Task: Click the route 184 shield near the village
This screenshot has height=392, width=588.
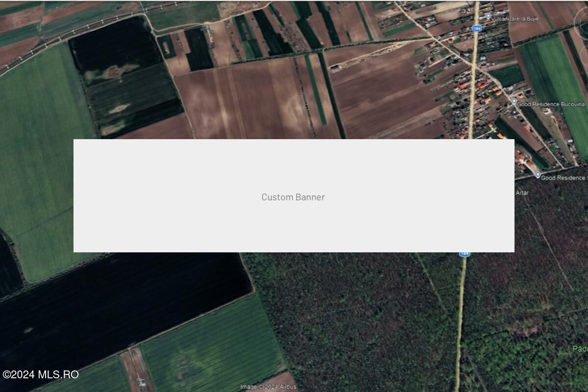Action: coord(478,28)
